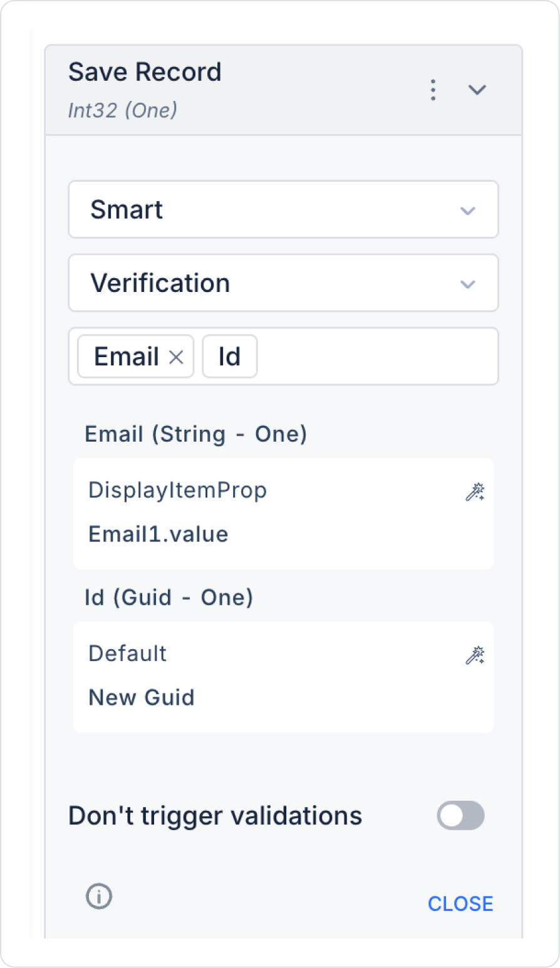Viewport: 560px width, 968px height.
Task: Click the Email (String - One) label
Action: pos(195,434)
